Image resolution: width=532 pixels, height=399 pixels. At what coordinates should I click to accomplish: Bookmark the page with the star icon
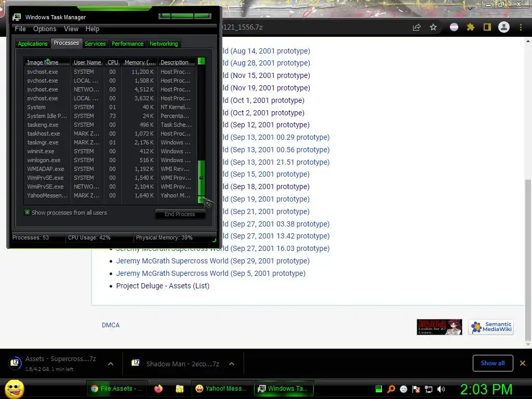[x=433, y=27]
